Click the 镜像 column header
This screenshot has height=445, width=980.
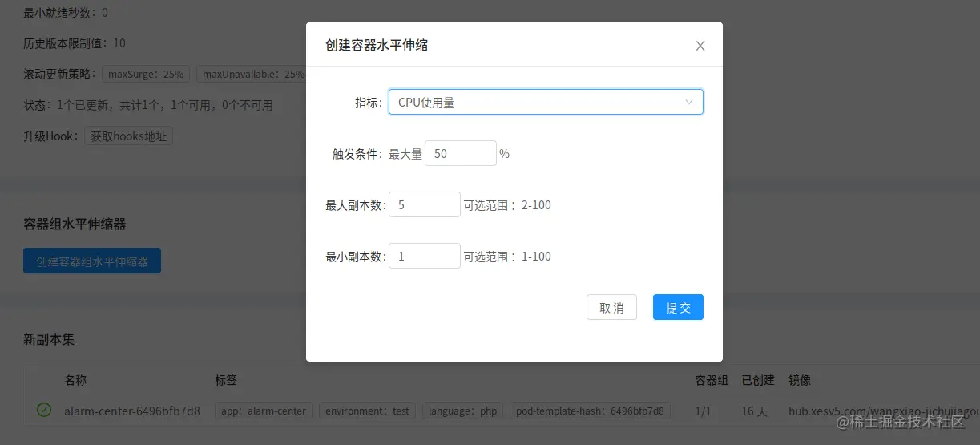tap(800, 379)
